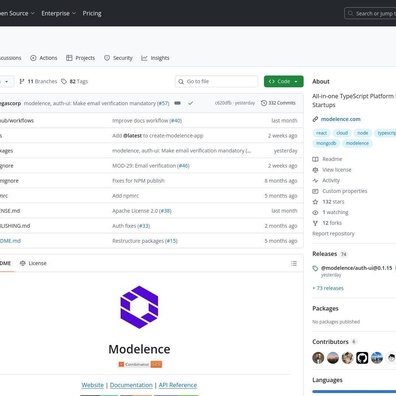396x396 pixels.
Task: Select the react topic tag
Action: tap(321, 133)
